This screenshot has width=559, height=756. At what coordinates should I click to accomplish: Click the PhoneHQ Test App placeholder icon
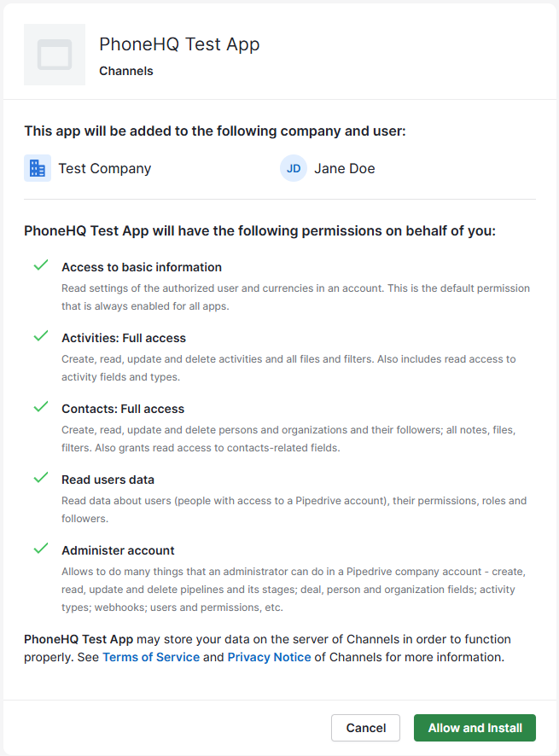pos(55,55)
